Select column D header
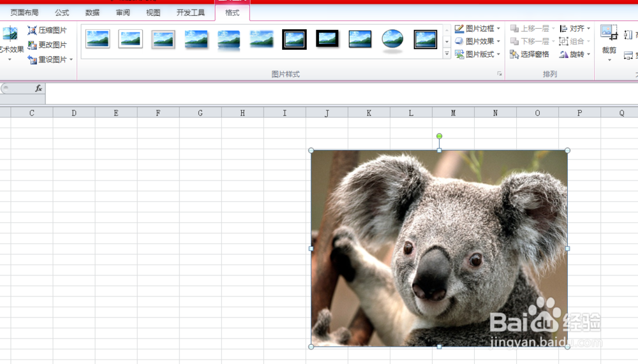Image resolution: width=638 pixels, height=364 pixels. click(74, 113)
